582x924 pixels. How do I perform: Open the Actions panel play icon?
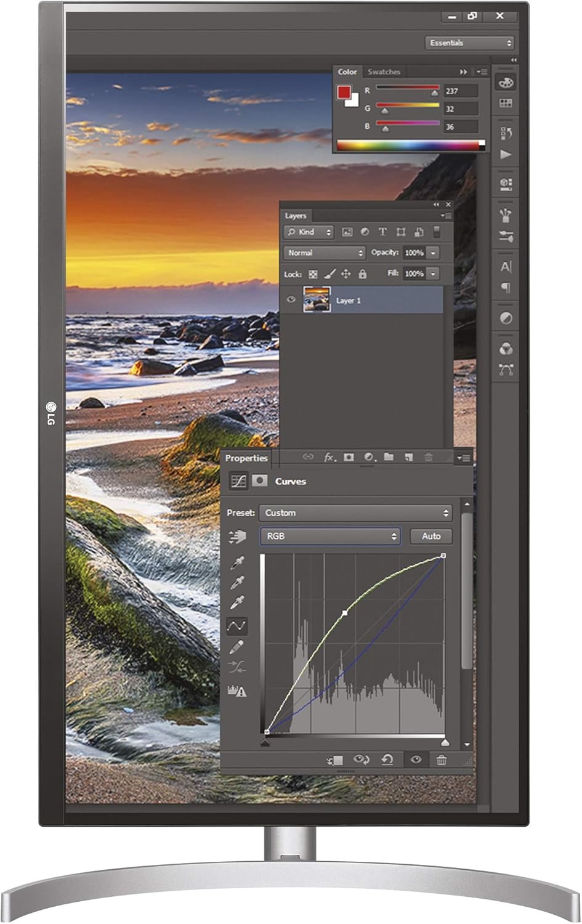click(506, 154)
